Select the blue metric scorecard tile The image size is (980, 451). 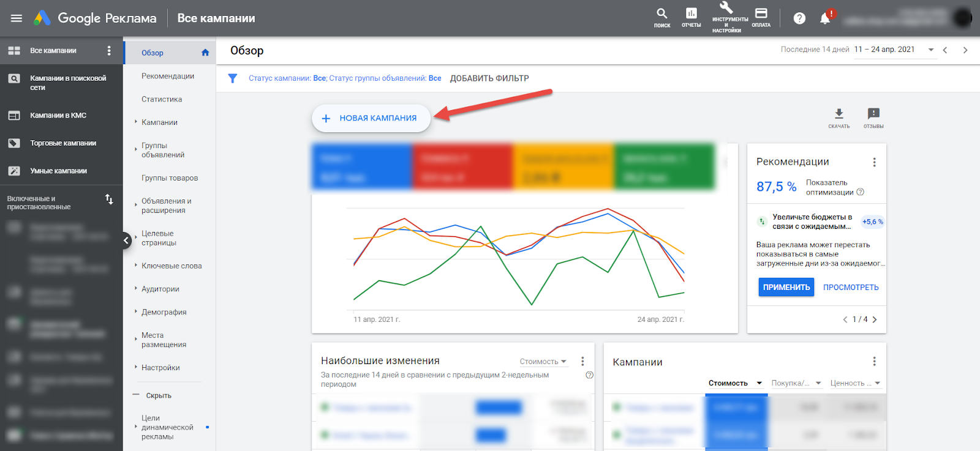pos(361,167)
